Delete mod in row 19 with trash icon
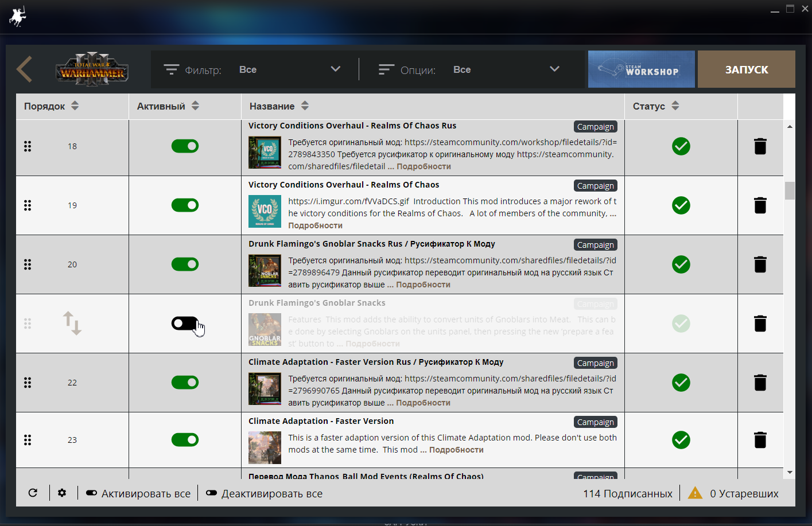The width and height of the screenshot is (812, 526). click(x=760, y=205)
